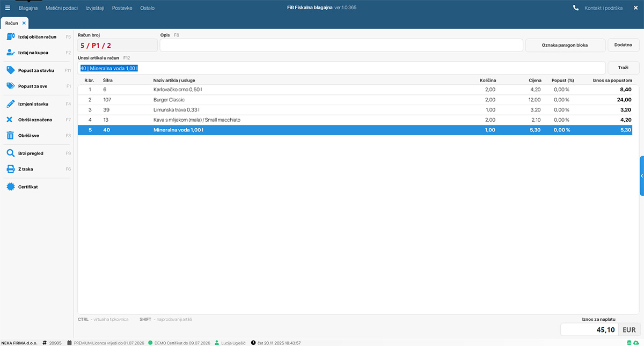Click the magnifier icon for Brzi pregled

pos(10,153)
